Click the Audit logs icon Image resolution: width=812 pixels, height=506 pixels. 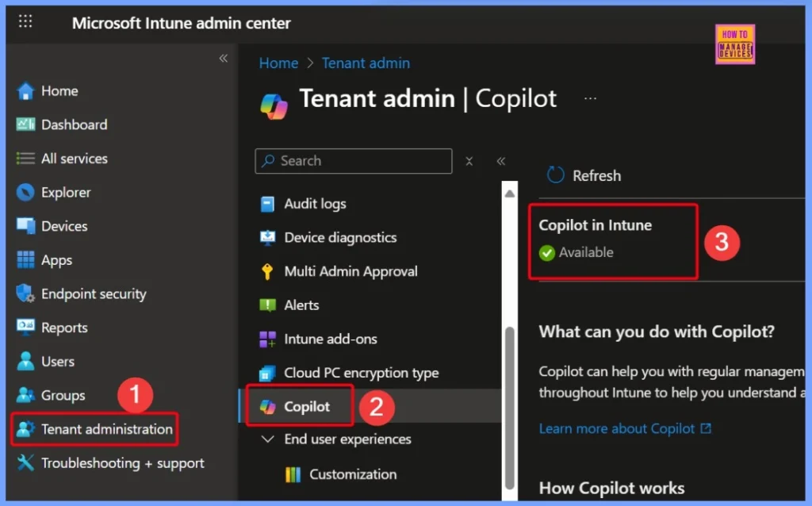tap(267, 204)
